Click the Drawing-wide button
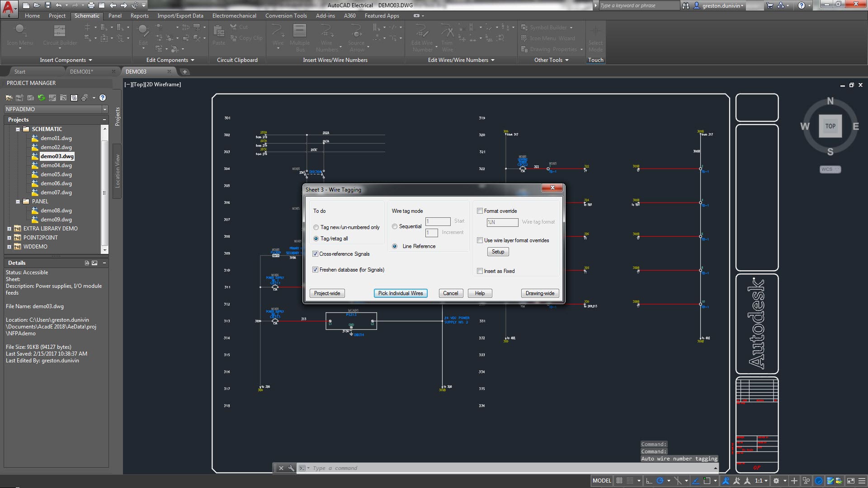 539,293
